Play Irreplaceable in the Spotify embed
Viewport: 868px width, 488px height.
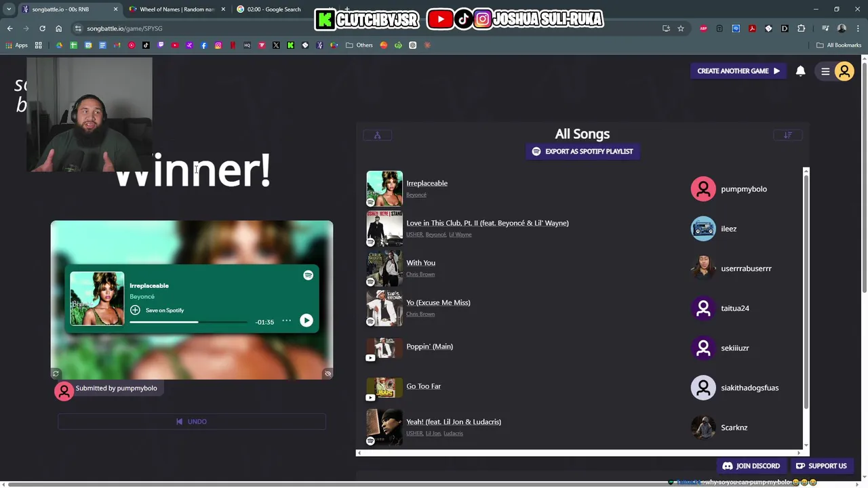[x=307, y=321]
